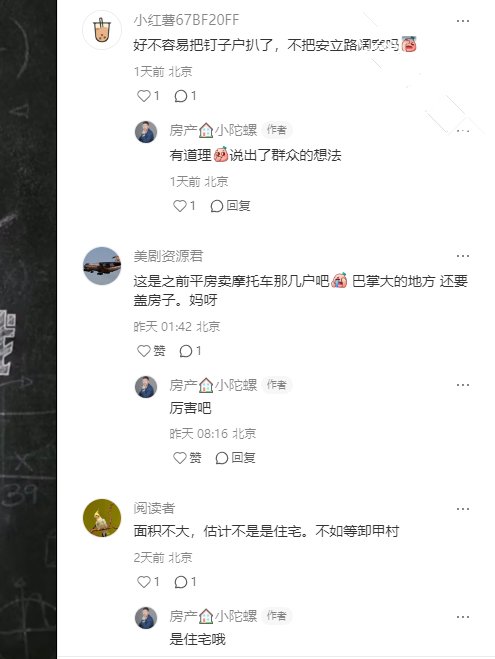Open more options on 是住宅哦 reply
The image size is (495, 659).
(463, 617)
